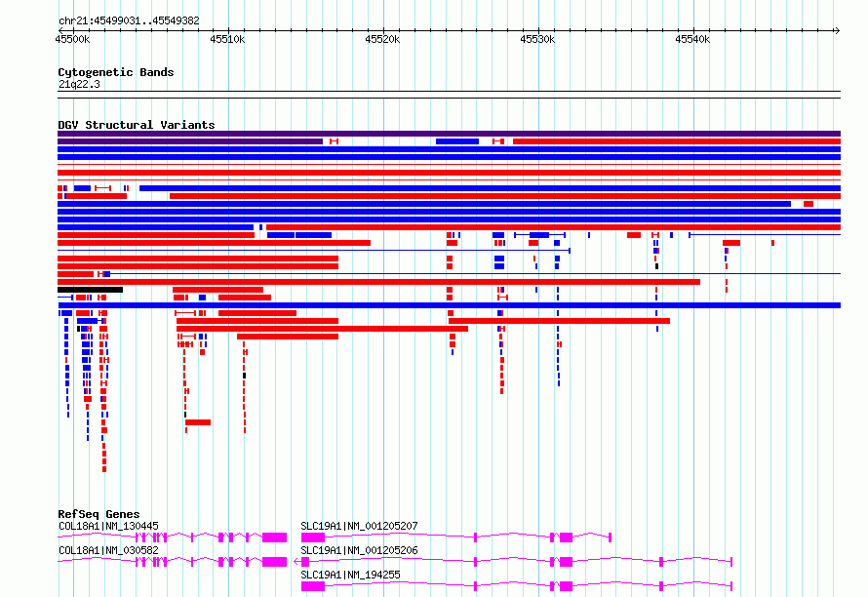Click the long black variant bar near 45500k
The width and height of the screenshot is (868, 597).
(91, 290)
